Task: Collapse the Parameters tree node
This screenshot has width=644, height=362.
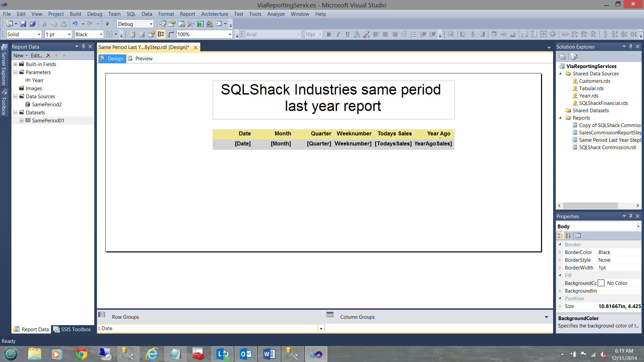Action: click(15, 72)
